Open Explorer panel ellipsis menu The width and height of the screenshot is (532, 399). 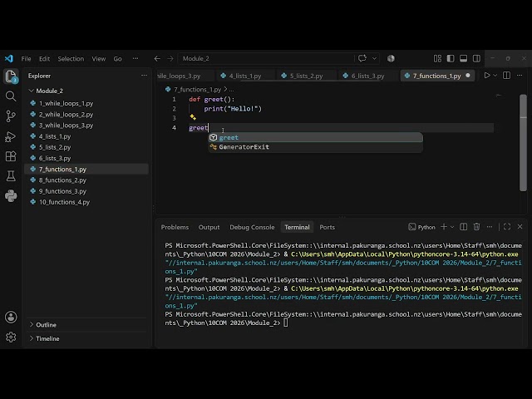[x=144, y=76]
